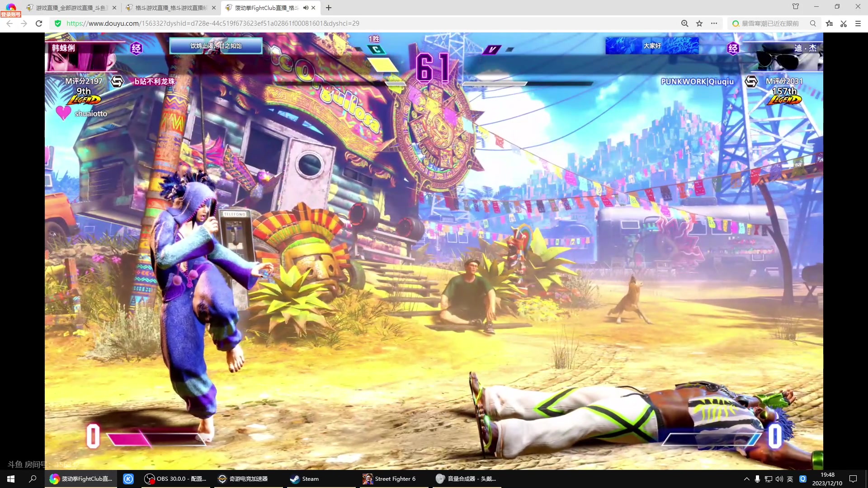Click the green security shield icon
The image size is (868, 488).
pos(58,23)
